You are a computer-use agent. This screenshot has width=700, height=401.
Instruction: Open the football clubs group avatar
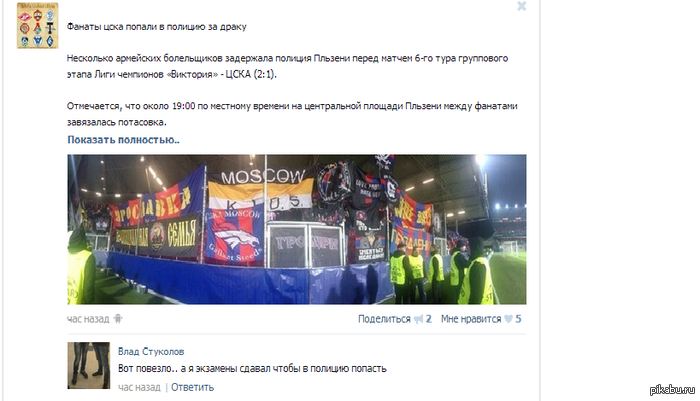[x=38, y=25]
